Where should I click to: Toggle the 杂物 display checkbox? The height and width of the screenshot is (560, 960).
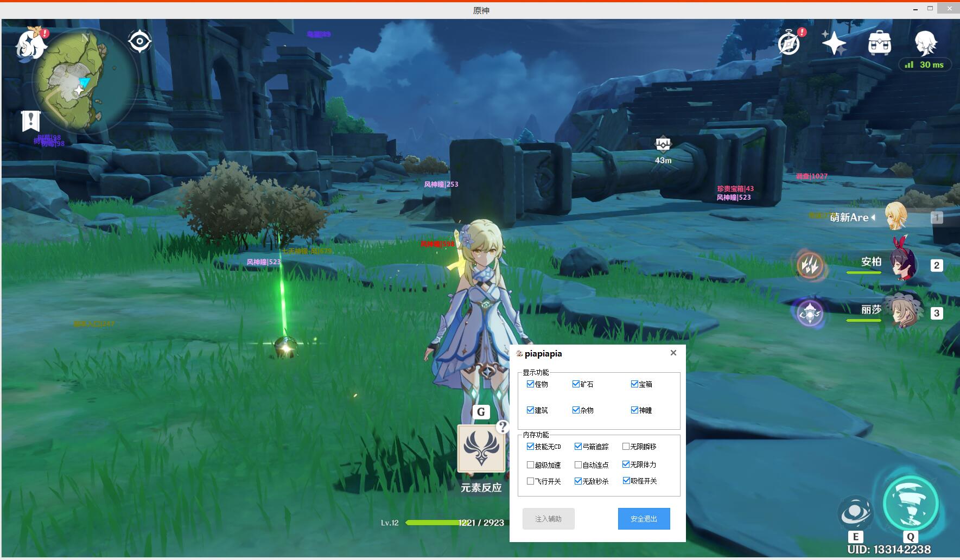click(576, 410)
